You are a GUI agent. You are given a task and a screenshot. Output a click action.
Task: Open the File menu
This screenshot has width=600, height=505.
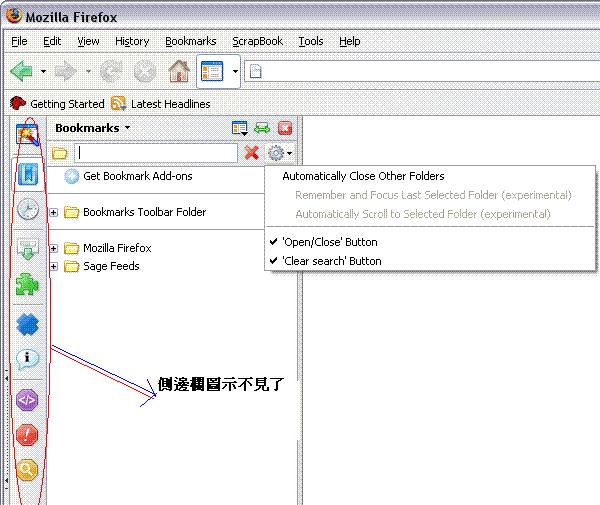(x=19, y=41)
